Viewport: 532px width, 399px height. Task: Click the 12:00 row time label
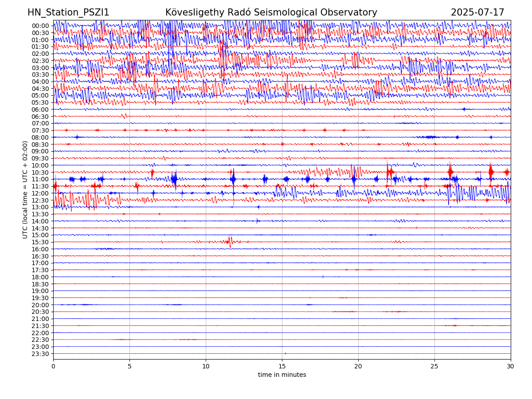click(x=40, y=193)
